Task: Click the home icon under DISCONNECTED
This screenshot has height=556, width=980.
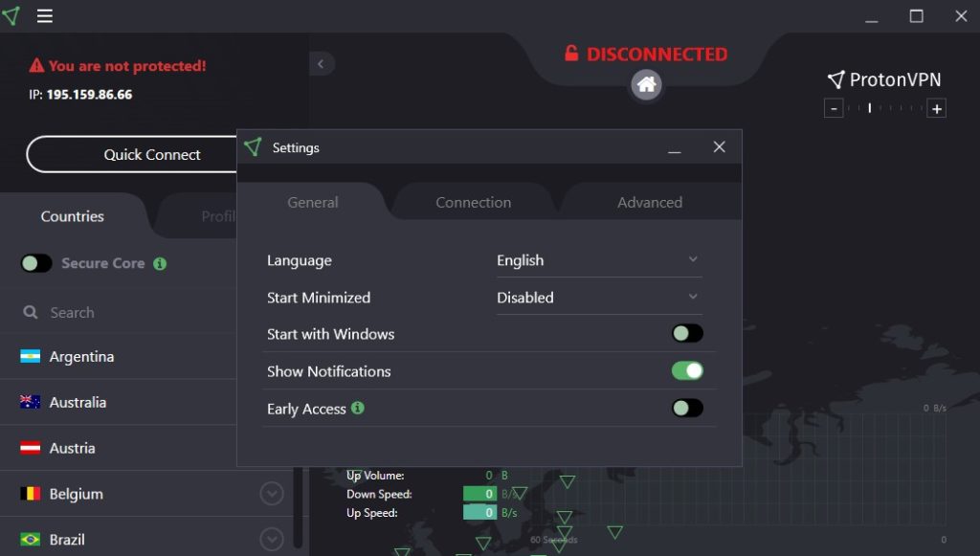Action: pos(646,84)
